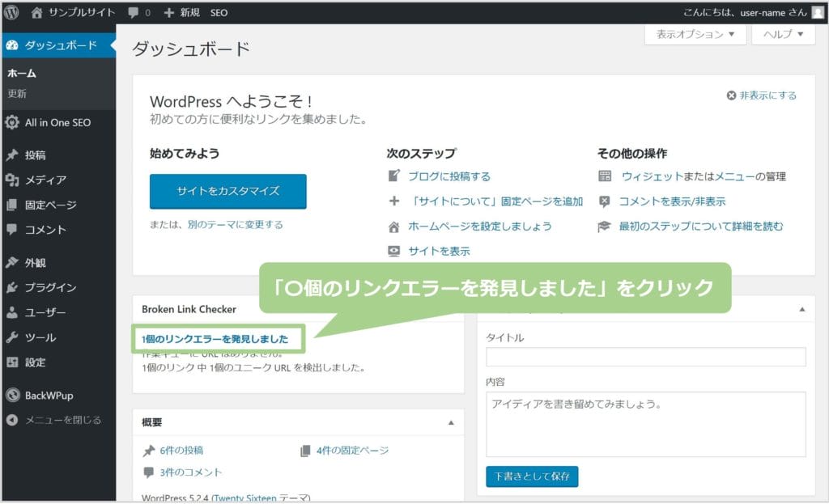Focus the タイトル input field
The width and height of the screenshot is (829, 504).
[x=646, y=357]
